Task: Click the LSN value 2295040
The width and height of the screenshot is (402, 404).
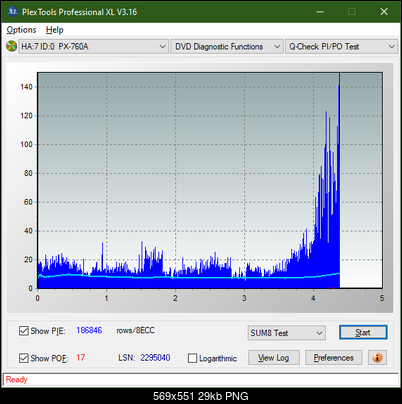Action: coord(155,358)
